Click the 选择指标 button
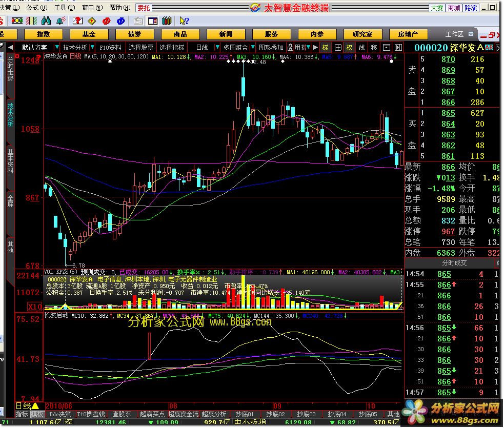 pyautogui.click(x=172, y=48)
